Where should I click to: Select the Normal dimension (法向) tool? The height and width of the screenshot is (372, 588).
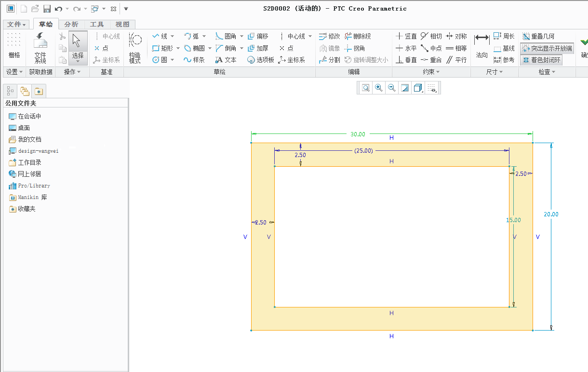pyautogui.click(x=481, y=47)
